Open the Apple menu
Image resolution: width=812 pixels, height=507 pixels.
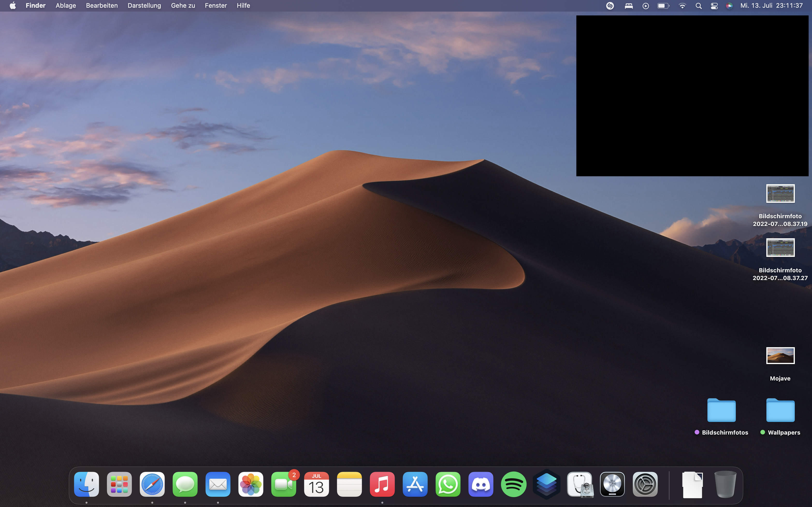coord(13,6)
